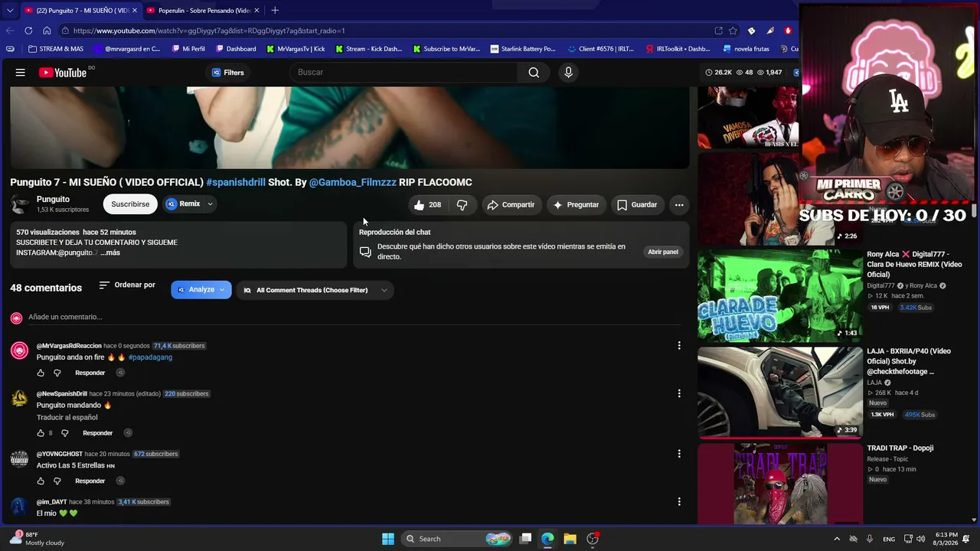This screenshot has width=980, height=551.
Task: Open options menu for @YOVNGGHOST comment
Action: [679, 454]
